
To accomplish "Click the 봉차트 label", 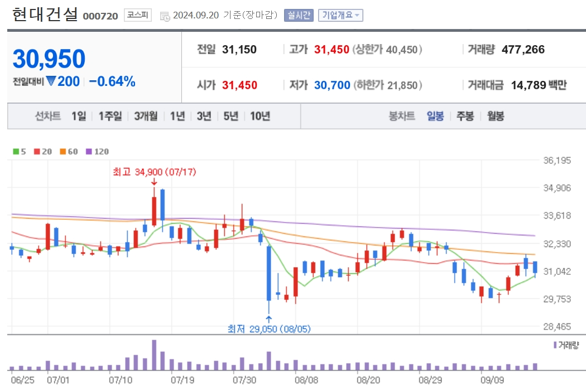I will click(x=402, y=116).
